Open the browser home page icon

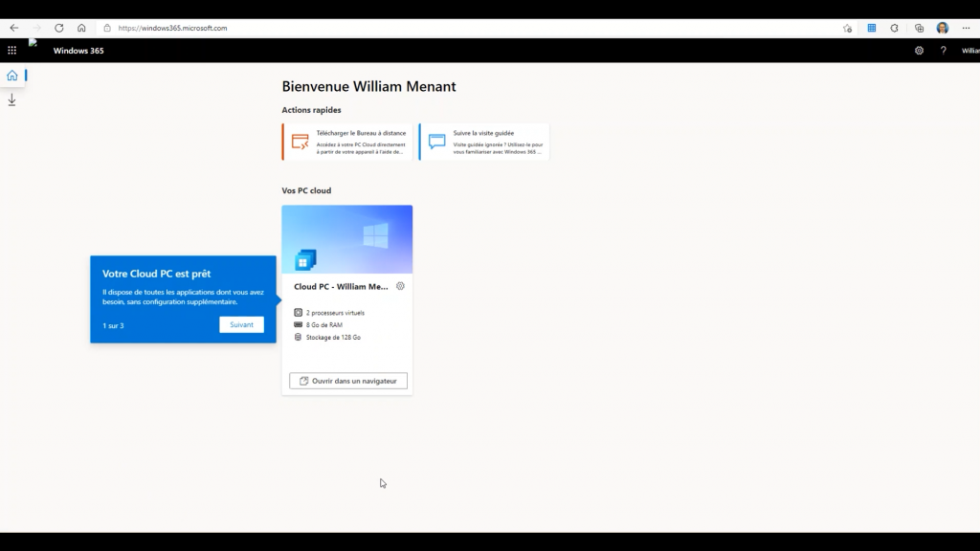[81, 28]
